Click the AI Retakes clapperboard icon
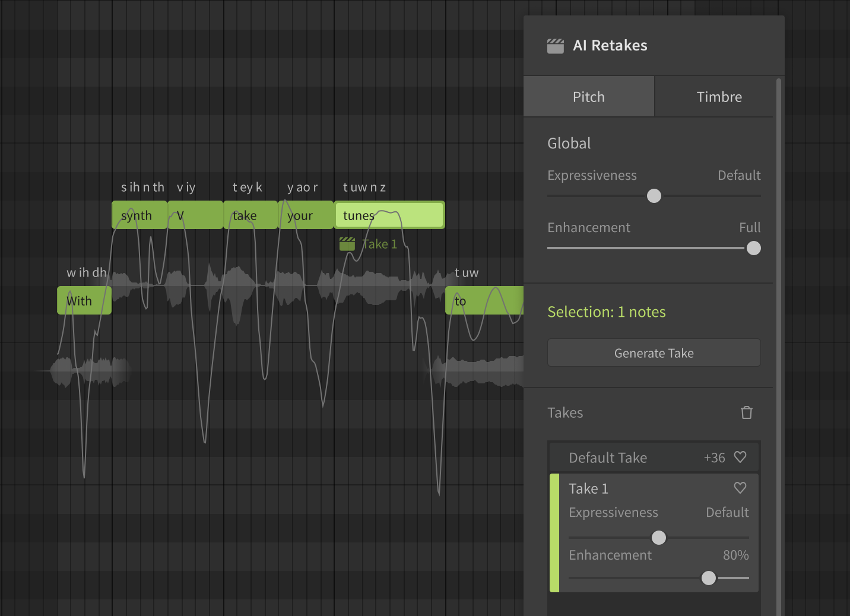 coord(555,46)
